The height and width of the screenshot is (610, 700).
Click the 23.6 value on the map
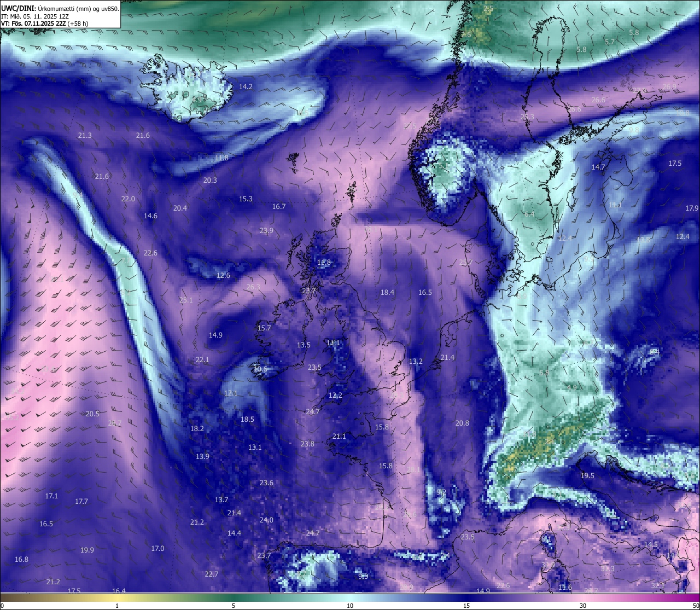coord(266,483)
